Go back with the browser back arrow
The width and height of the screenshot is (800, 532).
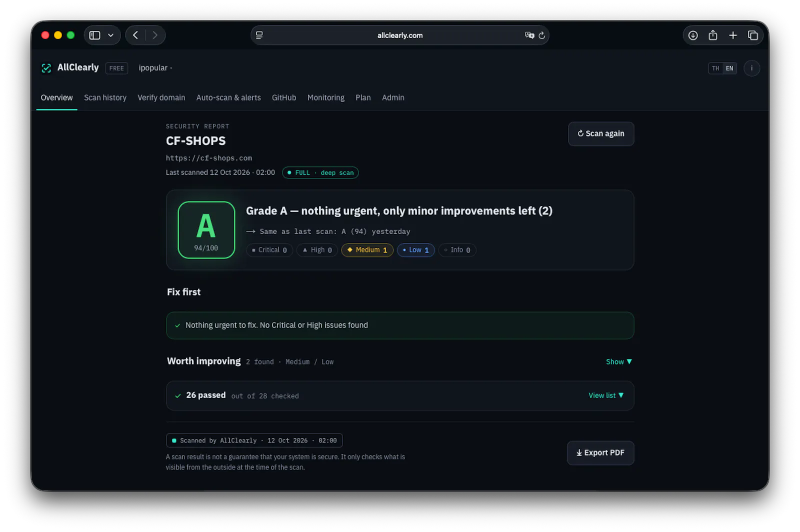pyautogui.click(x=135, y=35)
